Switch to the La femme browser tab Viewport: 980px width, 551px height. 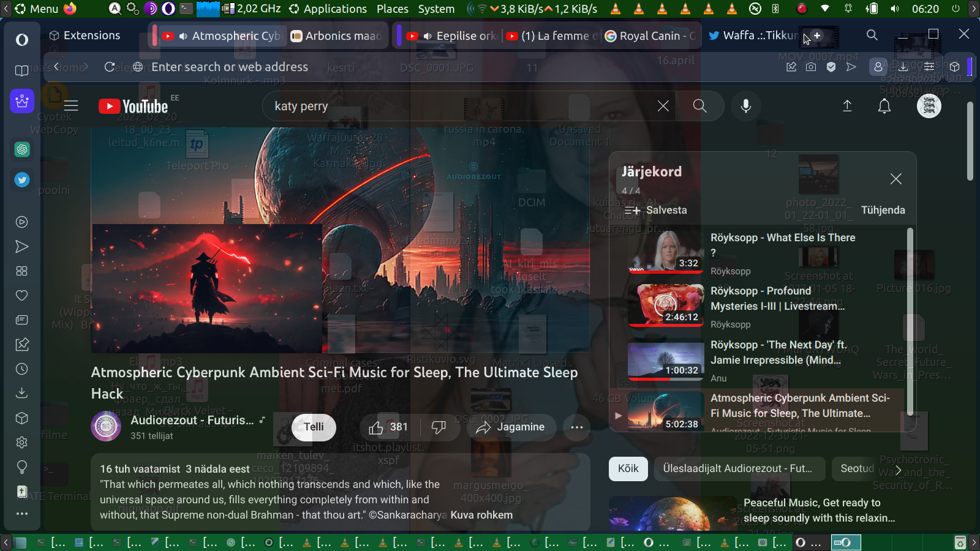(x=552, y=36)
